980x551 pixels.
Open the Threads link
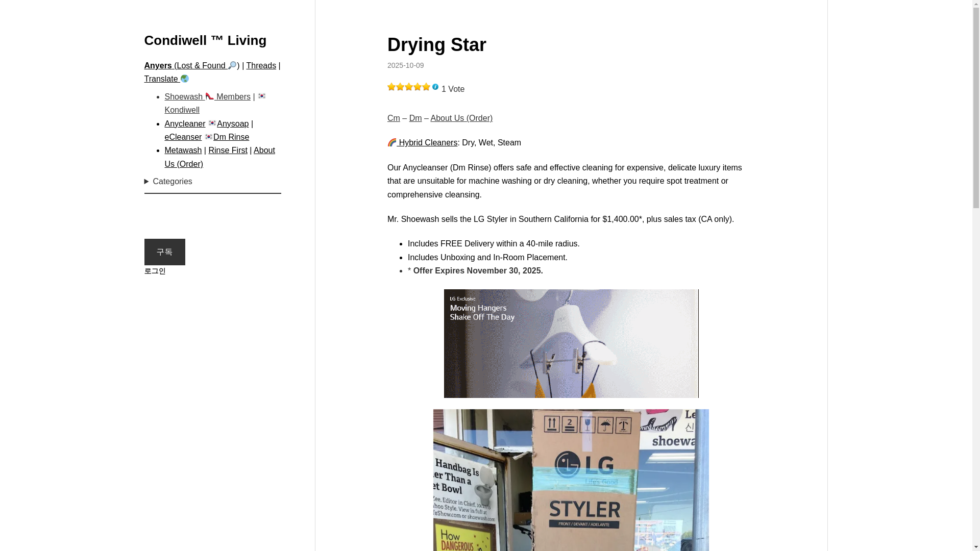click(x=261, y=65)
